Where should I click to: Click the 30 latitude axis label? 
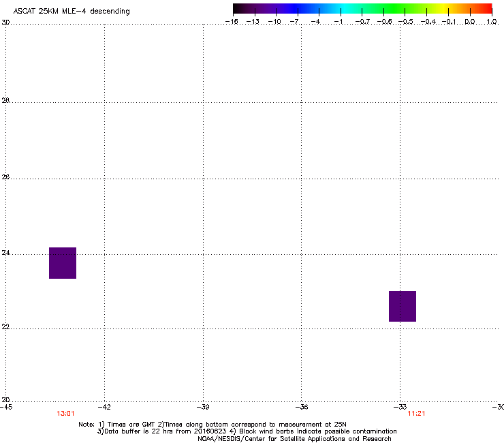pos(5,22)
